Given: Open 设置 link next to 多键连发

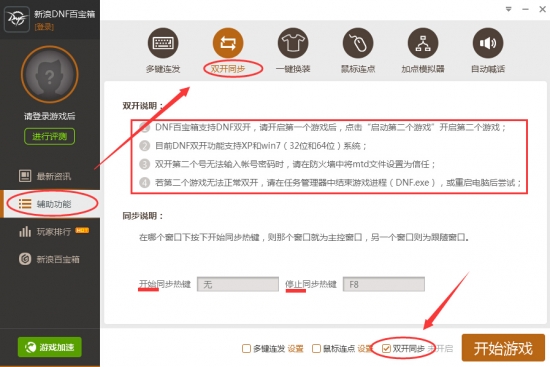Looking at the screenshot, I should 295,348.
